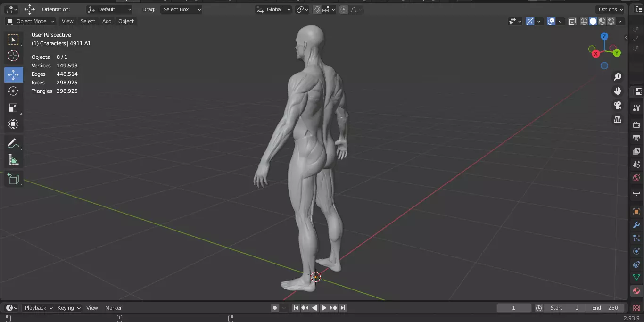644x322 pixels.
Task: Expand viewport shading options arrow
Action: (620, 21)
